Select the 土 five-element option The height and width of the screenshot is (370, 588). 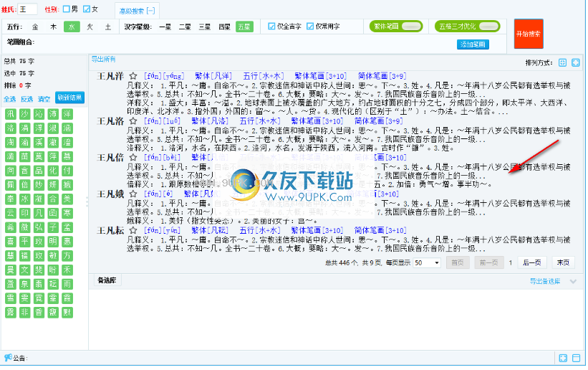tap(108, 27)
